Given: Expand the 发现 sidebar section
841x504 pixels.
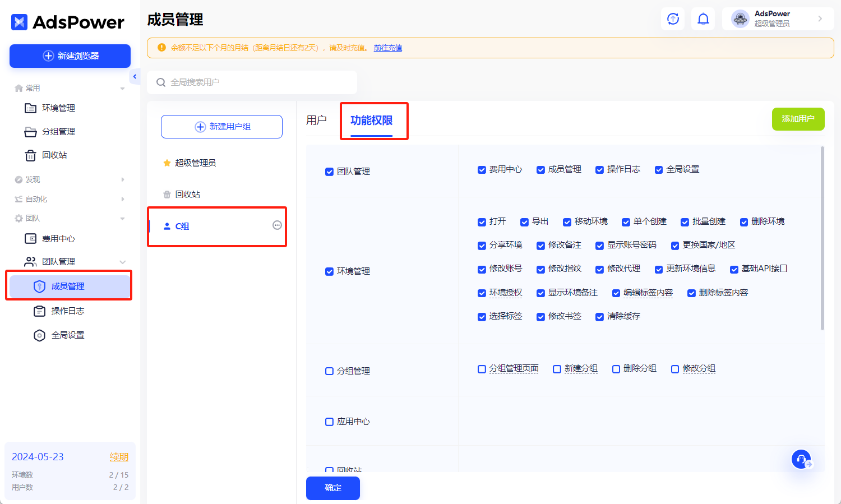Looking at the screenshot, I should 122,179.
